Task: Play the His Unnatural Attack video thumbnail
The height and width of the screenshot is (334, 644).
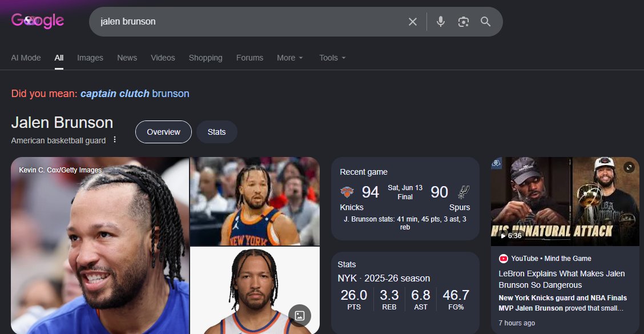Action: coord(565,202)
